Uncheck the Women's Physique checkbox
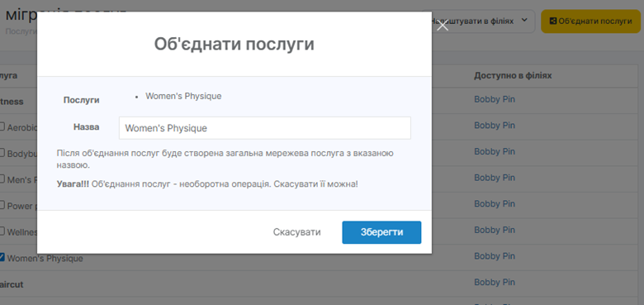Screen dimensions: 644x305 (x=2, y=258)
